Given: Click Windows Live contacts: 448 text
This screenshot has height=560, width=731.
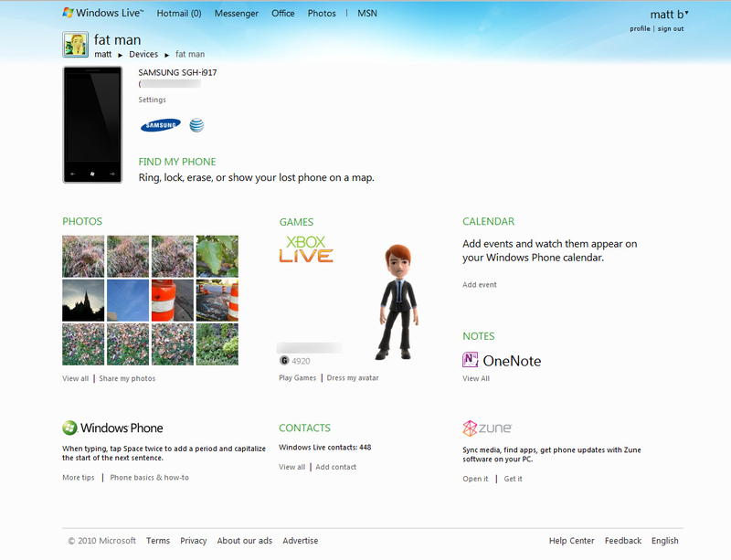Looking at the screenshot, I should coord(325,447).
